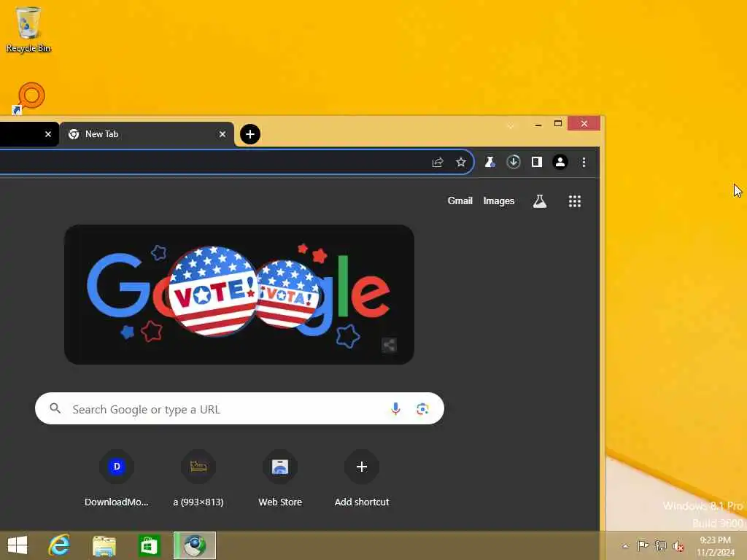Open network tray icon

(x=661, y=545)
